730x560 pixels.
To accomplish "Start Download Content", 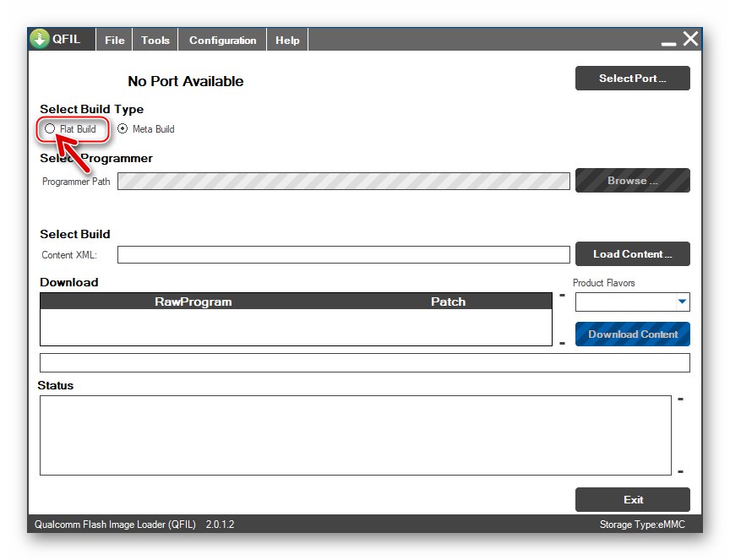I will [x=632, y=334].
